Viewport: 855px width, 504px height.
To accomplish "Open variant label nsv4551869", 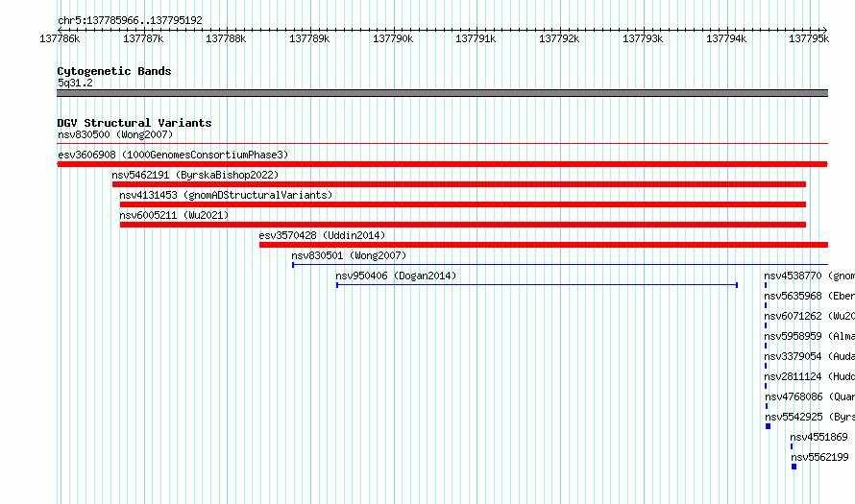I will click(x=819, y=437).
